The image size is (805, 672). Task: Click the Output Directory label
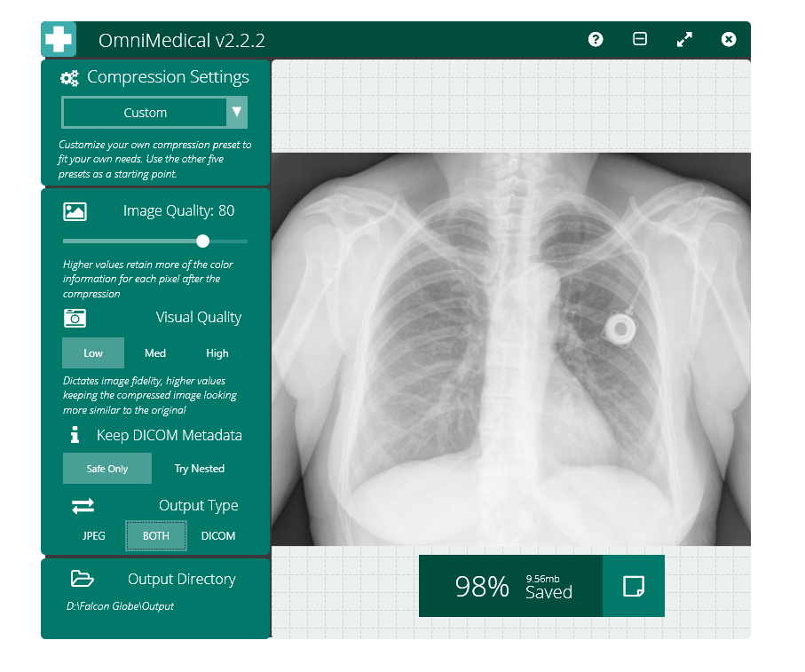182,579
